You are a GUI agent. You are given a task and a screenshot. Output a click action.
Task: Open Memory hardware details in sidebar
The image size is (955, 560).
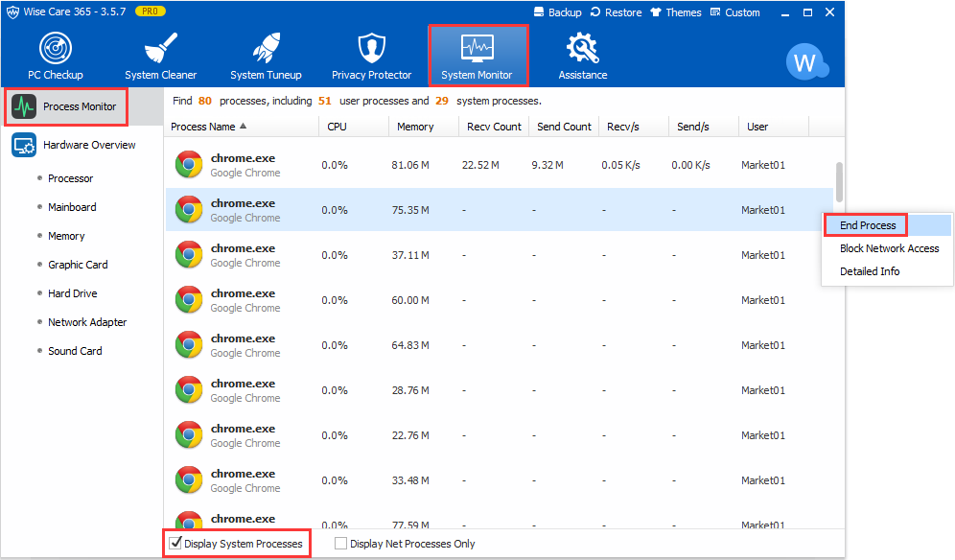tap(66, 236)
